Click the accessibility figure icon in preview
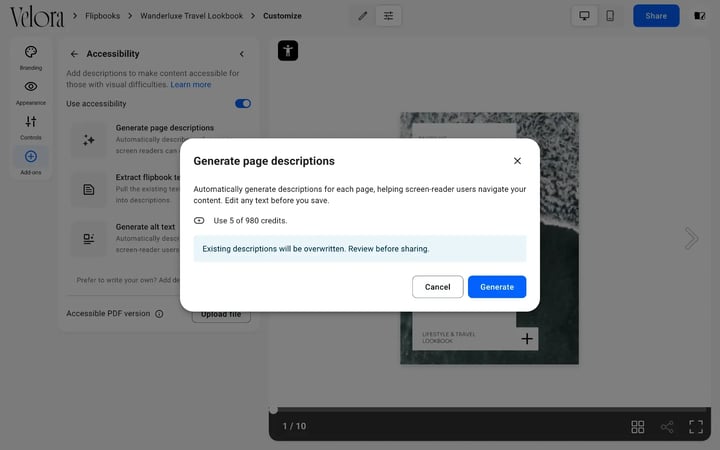720x450 pixels. click(x=288, y=51)
